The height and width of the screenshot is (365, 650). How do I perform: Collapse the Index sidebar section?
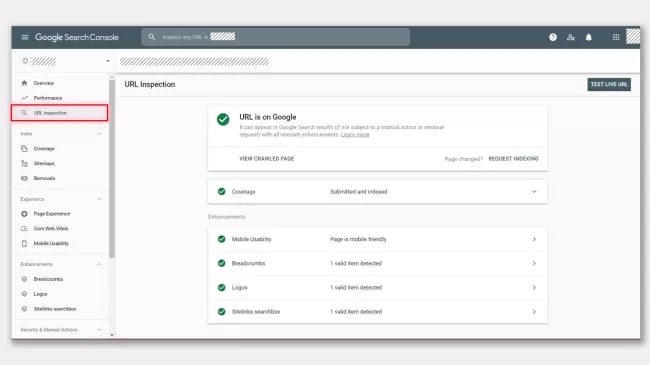click(99, 134)
